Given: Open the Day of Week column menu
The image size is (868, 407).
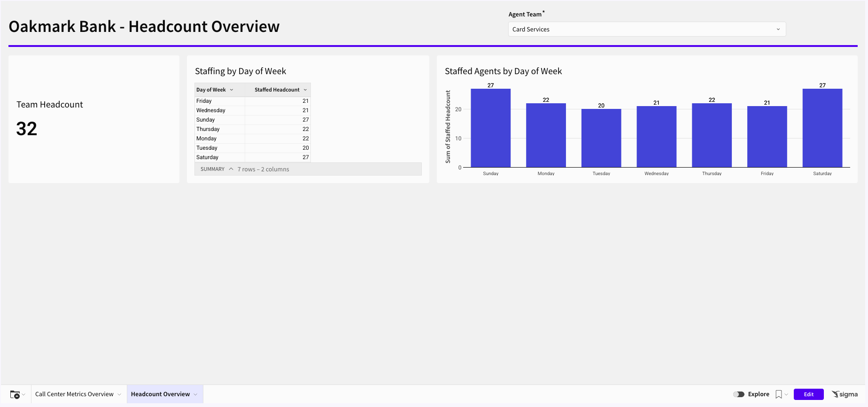Looking at the screenshot, I should tap(232, 90).
